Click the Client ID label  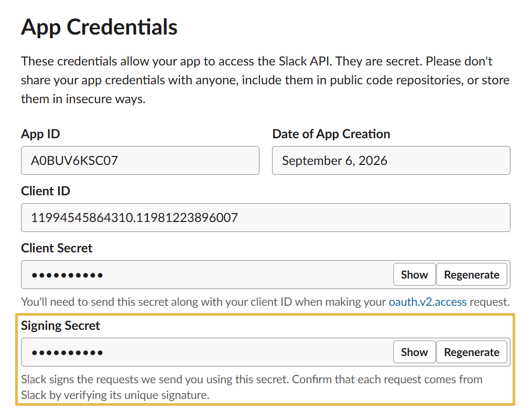46,191
